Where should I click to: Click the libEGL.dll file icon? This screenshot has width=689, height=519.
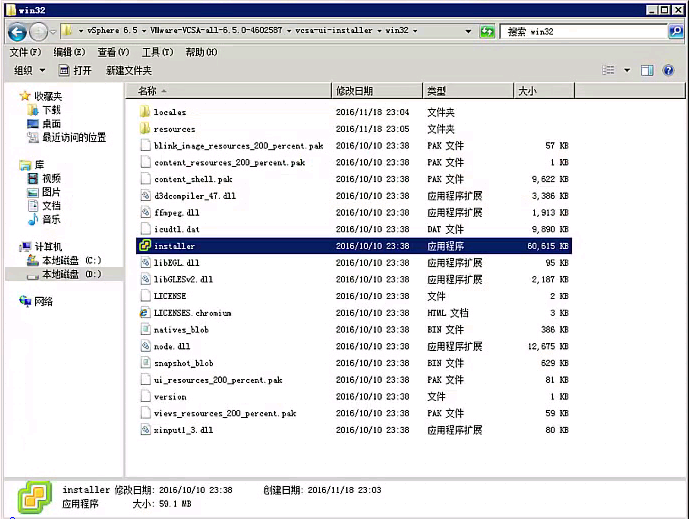(145, 262)
